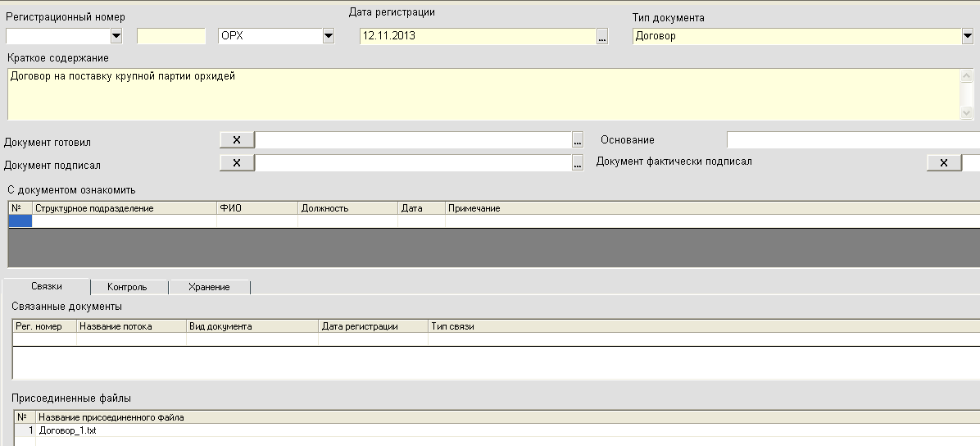Select attached file Договор_1.txt
This screenshot has height=446, width=980.
tap(67, 430)
